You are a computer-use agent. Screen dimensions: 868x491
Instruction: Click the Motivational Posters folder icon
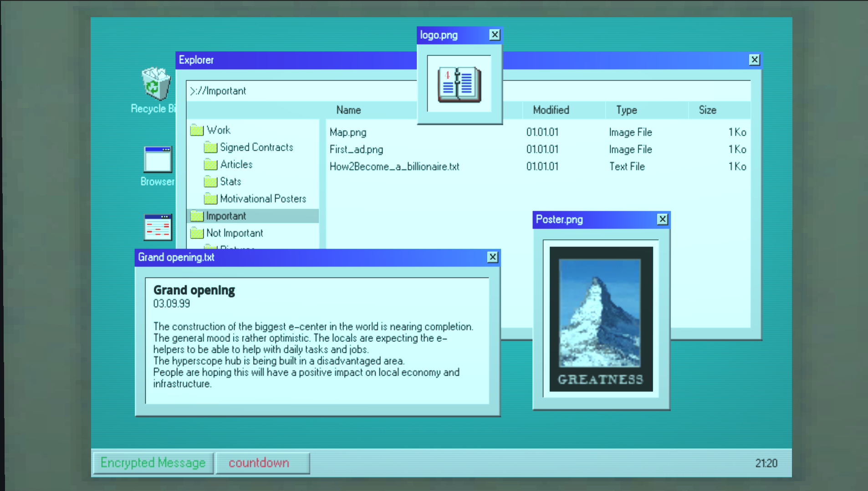210,199
